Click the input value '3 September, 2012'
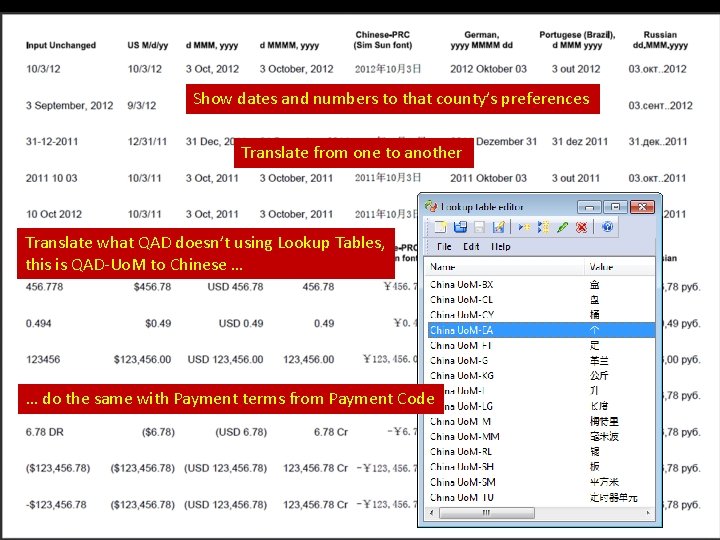The height and width of the screenshot is (540, 720). tap(69, 106)
